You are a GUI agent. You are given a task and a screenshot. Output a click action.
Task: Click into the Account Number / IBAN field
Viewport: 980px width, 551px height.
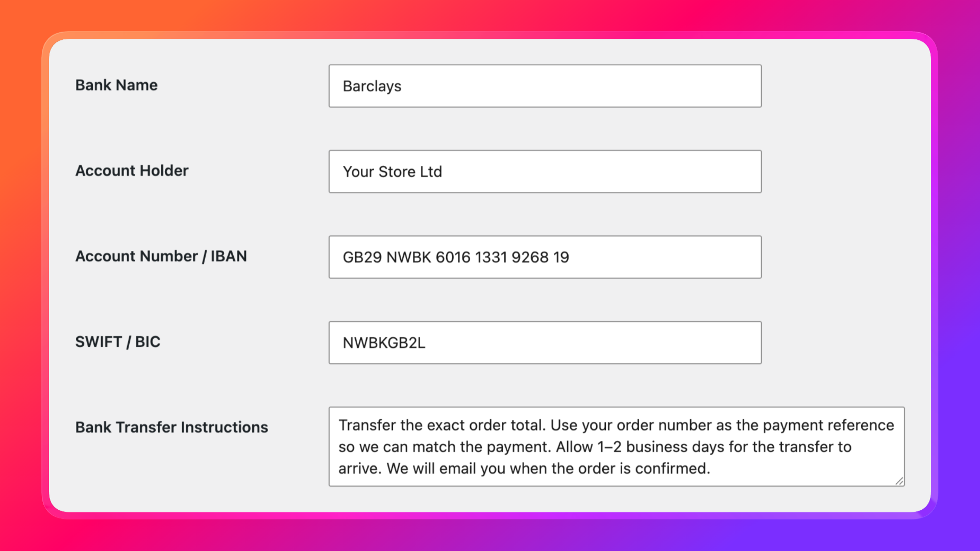click(545, 257)
